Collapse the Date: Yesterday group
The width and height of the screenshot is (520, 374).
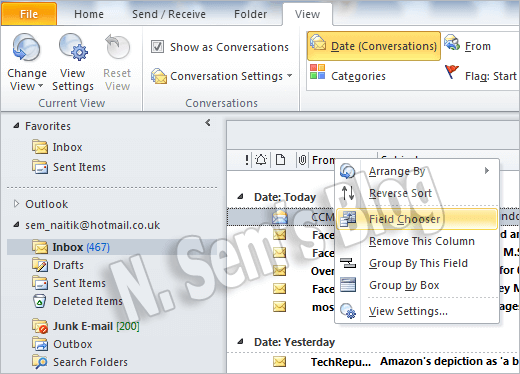tap(240, 342)
